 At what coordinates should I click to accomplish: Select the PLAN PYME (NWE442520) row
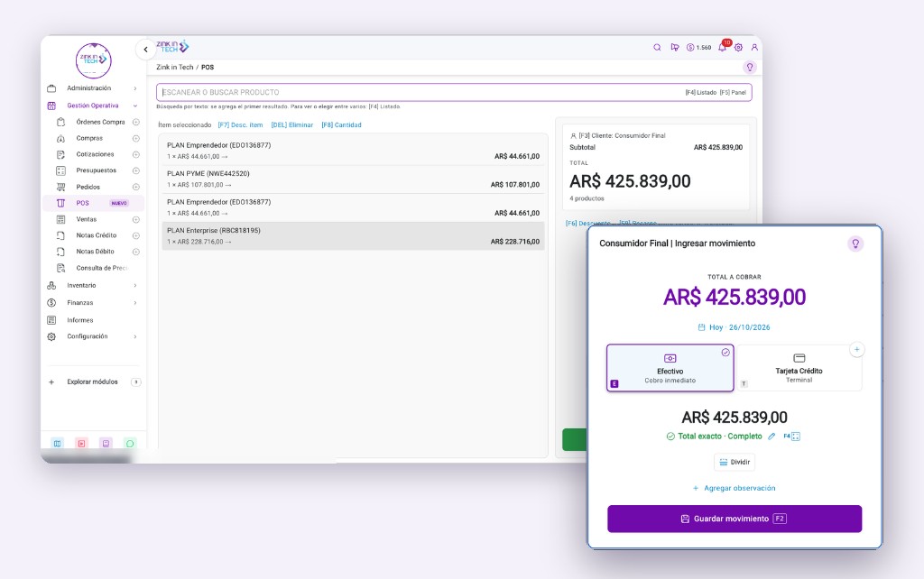point(353,179)
